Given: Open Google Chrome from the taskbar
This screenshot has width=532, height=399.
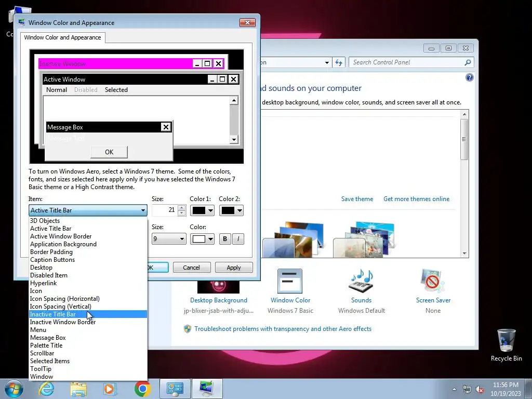Looking at the screenshot, I should tap(142, 389).
